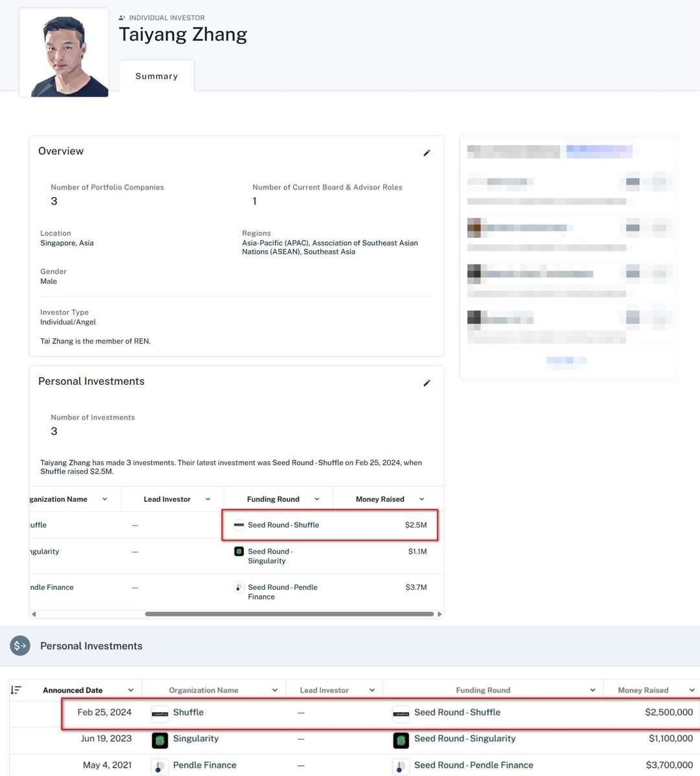The image size is (700, 776).
Task: Click the Personal Investments edit pencil icon
Action: tap(427, 383)
